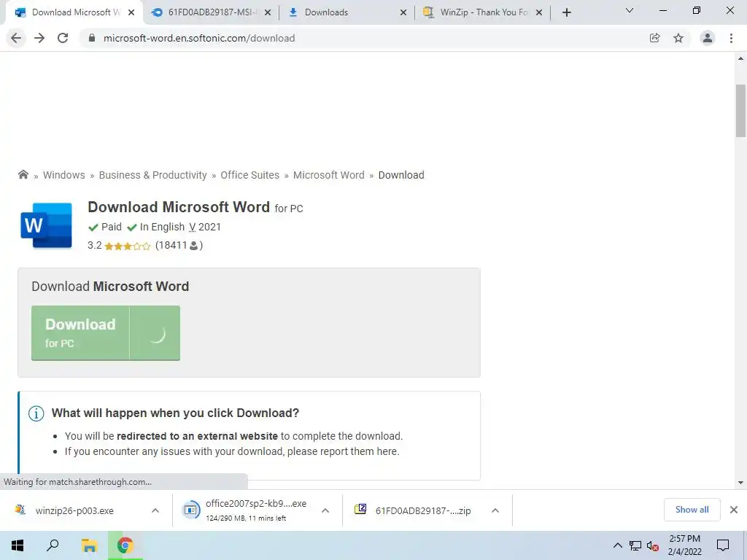This screenshot has height=560, width=747.
Task: Click the Microsoft Word app logo
Action: 46,225
